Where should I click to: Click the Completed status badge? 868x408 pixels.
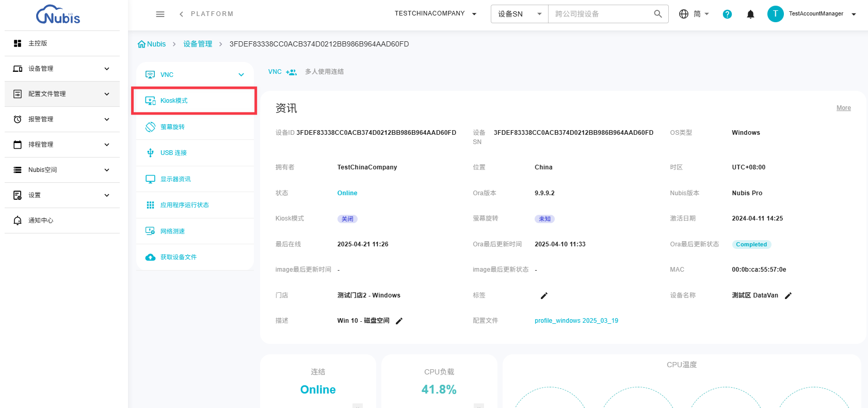coord(751,245)
